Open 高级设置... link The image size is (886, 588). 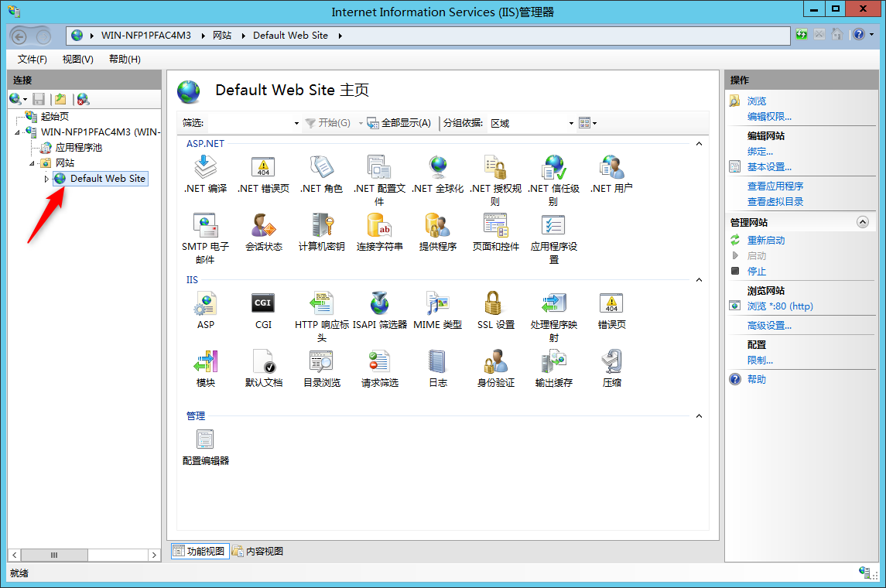pyautogui.click(x=769, y=326)
